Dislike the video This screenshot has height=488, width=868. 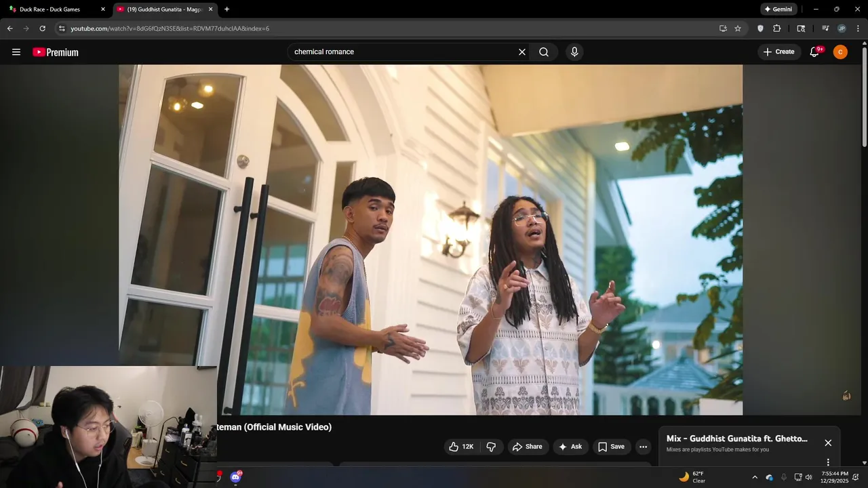[492, 447]
